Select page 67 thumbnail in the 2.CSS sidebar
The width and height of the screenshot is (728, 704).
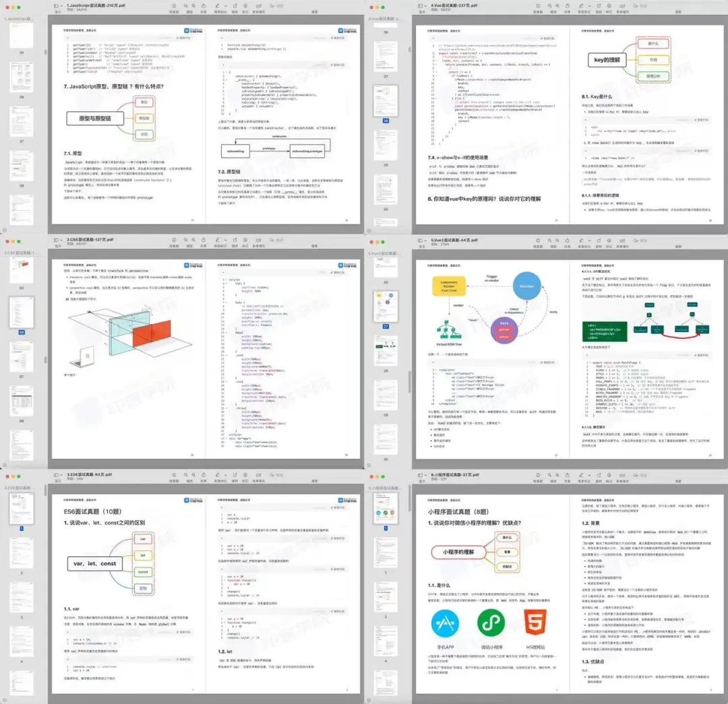22,357
